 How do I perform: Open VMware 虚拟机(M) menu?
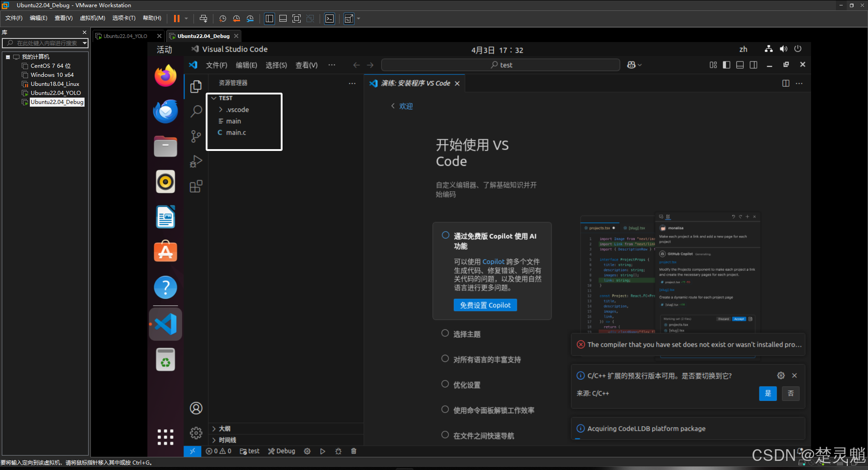click(x=92, y=18)
